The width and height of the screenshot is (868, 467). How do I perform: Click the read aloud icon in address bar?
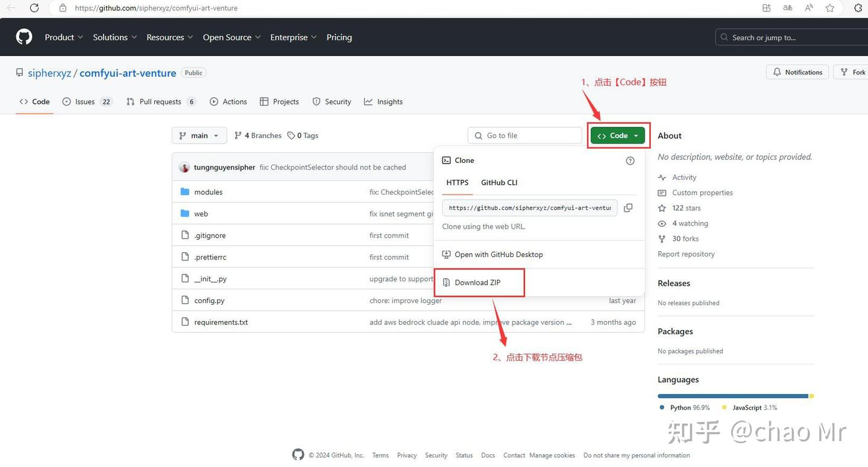(809, 8)
